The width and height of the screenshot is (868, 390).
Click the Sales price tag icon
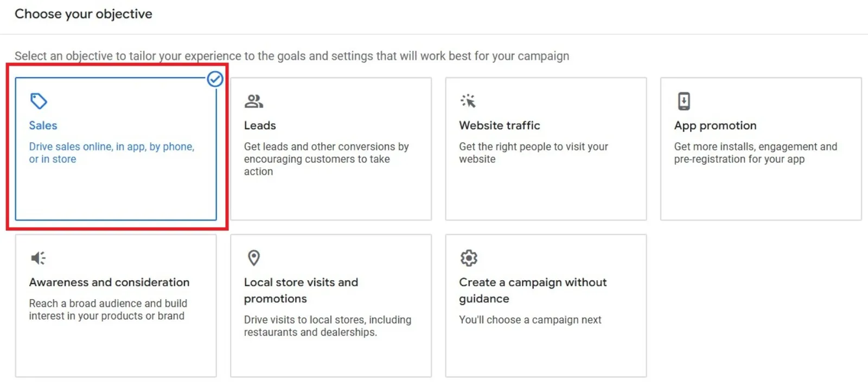click(x=39, y=101)
